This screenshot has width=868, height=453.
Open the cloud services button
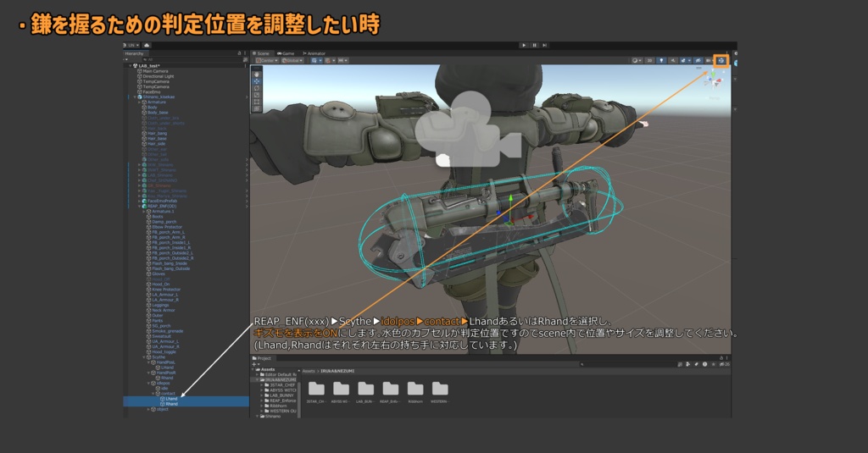pos(147,45)
